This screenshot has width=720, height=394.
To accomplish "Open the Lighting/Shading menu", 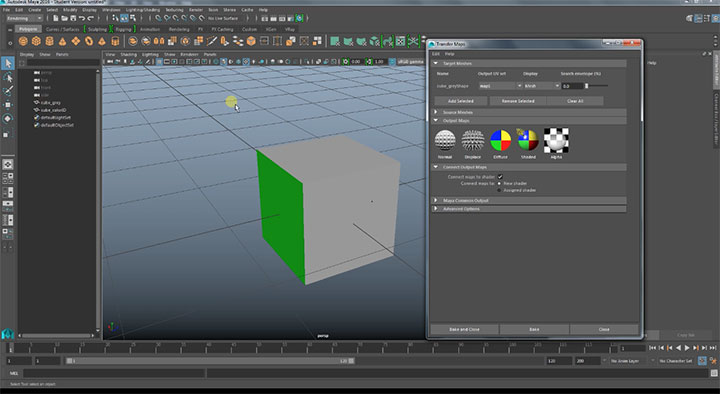I will 143,10.
